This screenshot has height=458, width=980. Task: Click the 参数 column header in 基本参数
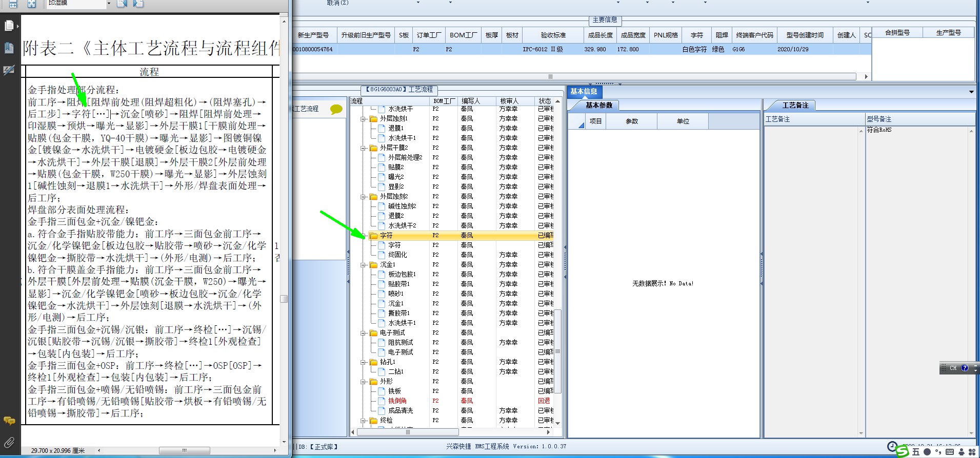click(632, 121)
